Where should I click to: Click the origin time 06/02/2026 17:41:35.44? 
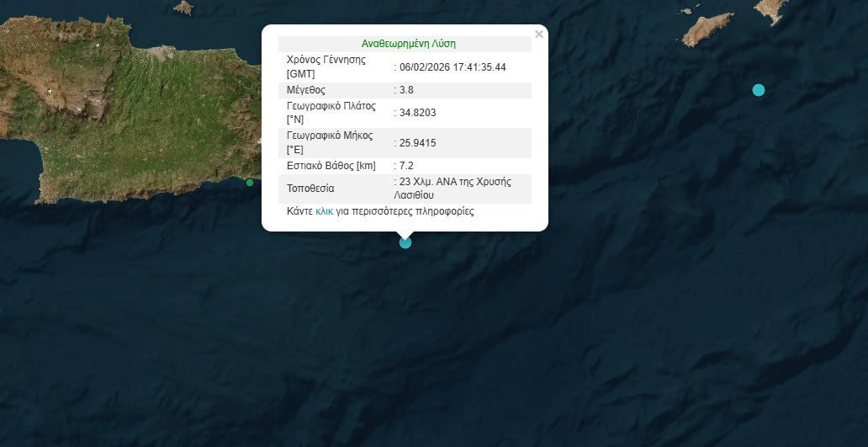click(453, 67)
